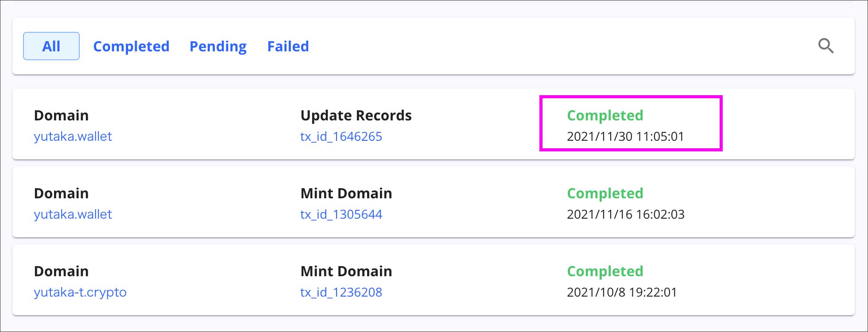Click Mint Domain heading above tx_id_1236208
Screen dimensions: 868x332
tap(346, 271)
